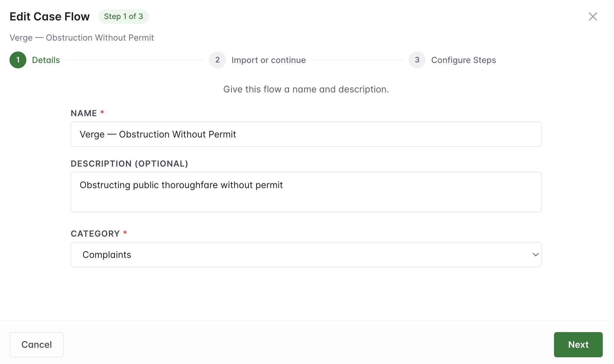Open the Category dropdown showing Complaints

tap(306, 255)
